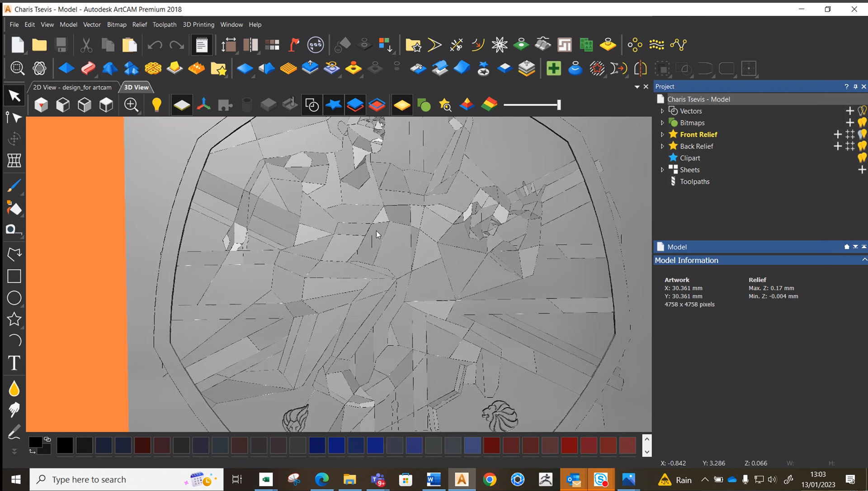Select the black swatch in the color palette
Viewport: 868px width, 491px height.
click(65, 445)
